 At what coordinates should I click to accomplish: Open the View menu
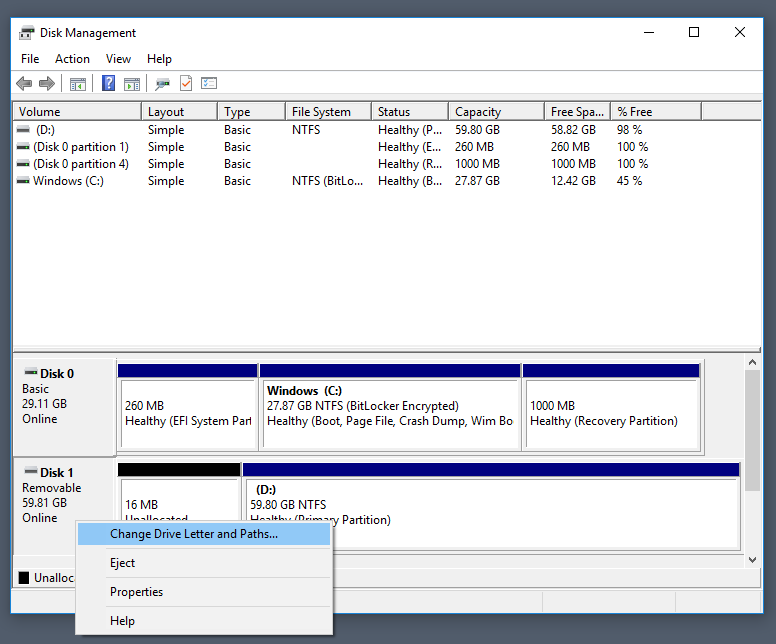[x=118, y=59]
